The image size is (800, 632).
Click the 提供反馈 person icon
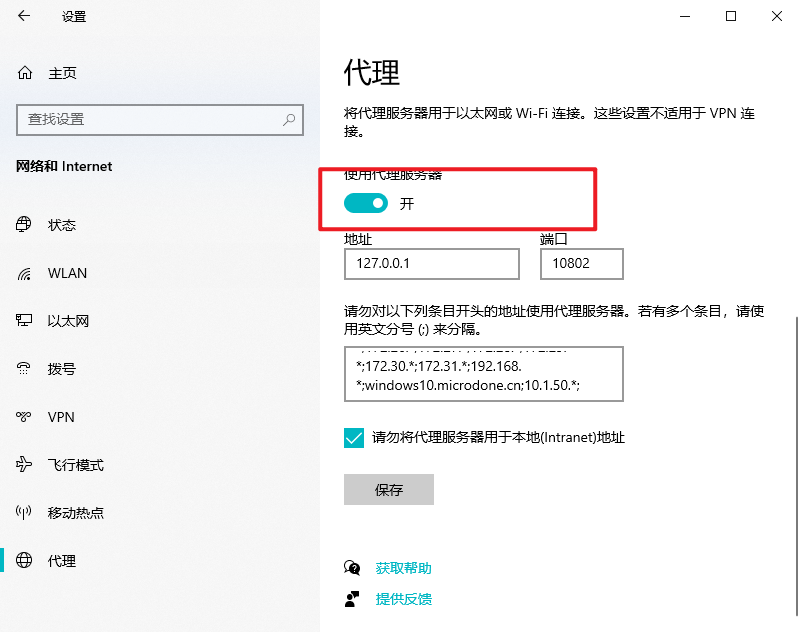pos(352,599)
